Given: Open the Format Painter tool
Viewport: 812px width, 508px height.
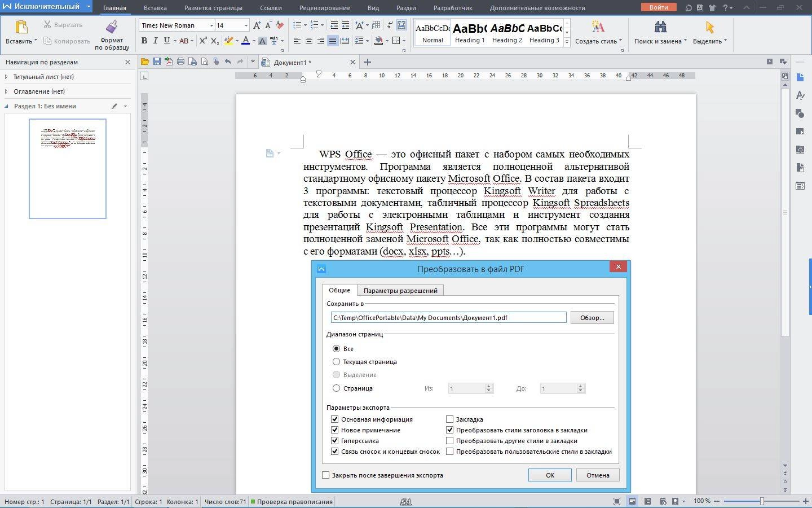Looking at the screenshot, I should pyautogui.click(x=112, y=35).
